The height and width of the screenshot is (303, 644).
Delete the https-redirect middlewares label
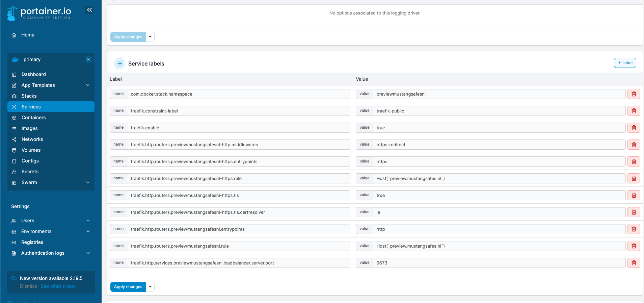634,145
